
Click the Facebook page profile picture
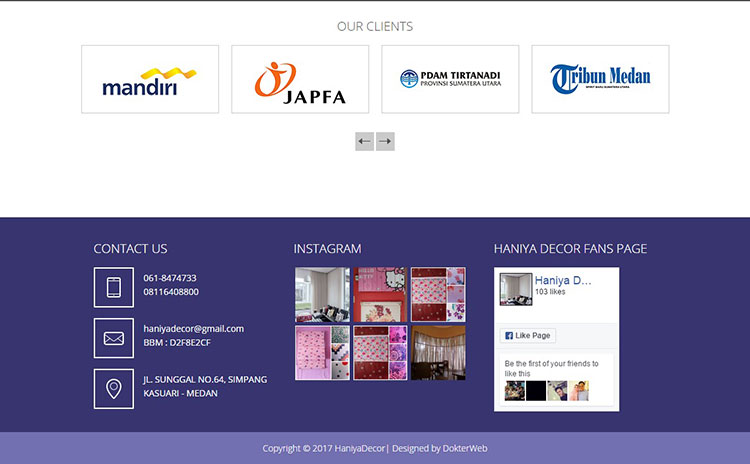(516, 289)
